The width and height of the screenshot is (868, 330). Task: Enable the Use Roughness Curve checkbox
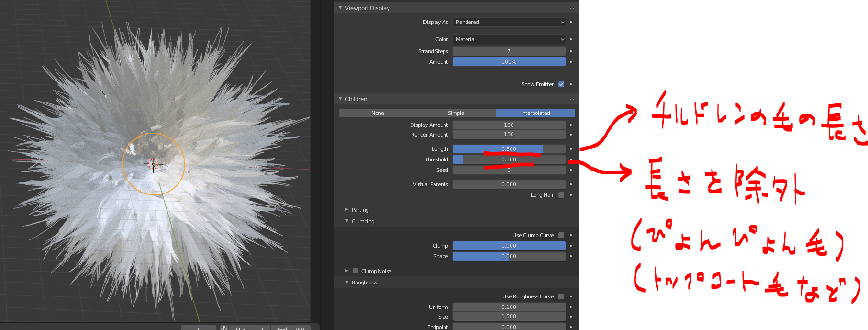(x=561, y=296)
